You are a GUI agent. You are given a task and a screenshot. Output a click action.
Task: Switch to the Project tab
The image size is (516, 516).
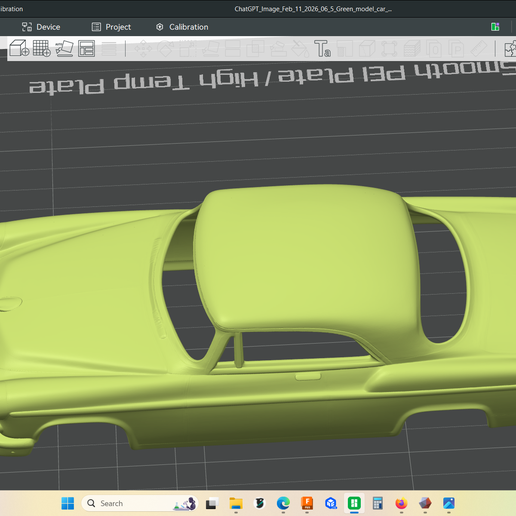(x=111, y=27)
